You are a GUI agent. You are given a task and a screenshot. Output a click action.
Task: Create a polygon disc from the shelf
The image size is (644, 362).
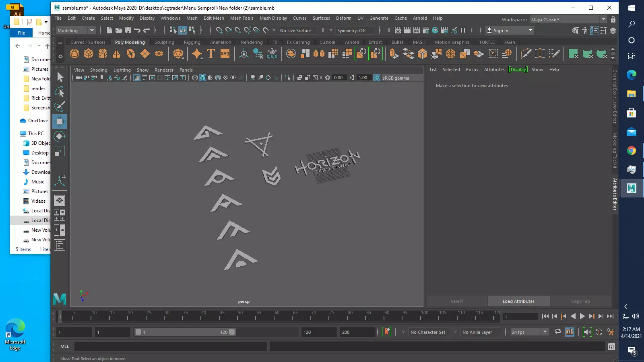159,53
